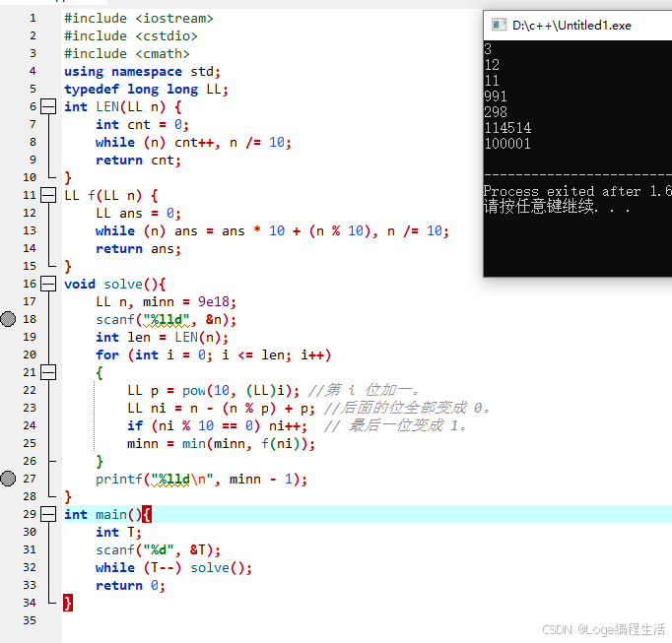The height and width of the screenshot is (643, 672).
Task: Toggle the breakpoint marker on line 18
Action: 8,319
